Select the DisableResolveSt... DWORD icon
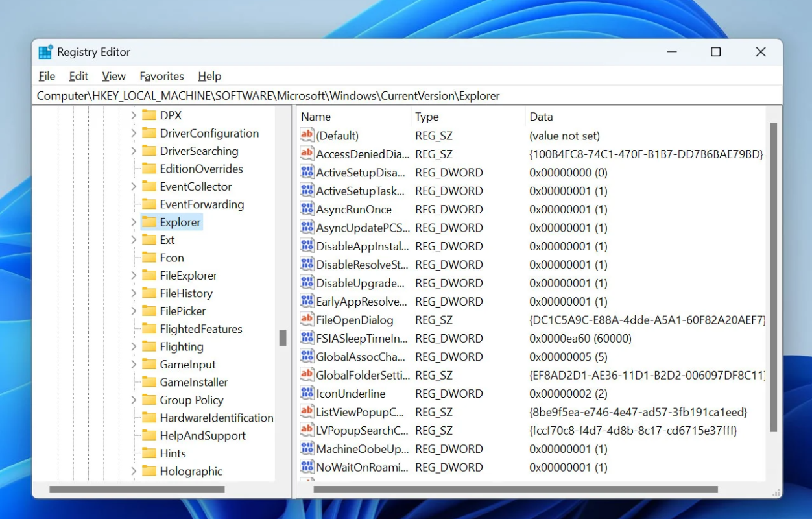Screen dimensions: 812x519 click(307, 264)
